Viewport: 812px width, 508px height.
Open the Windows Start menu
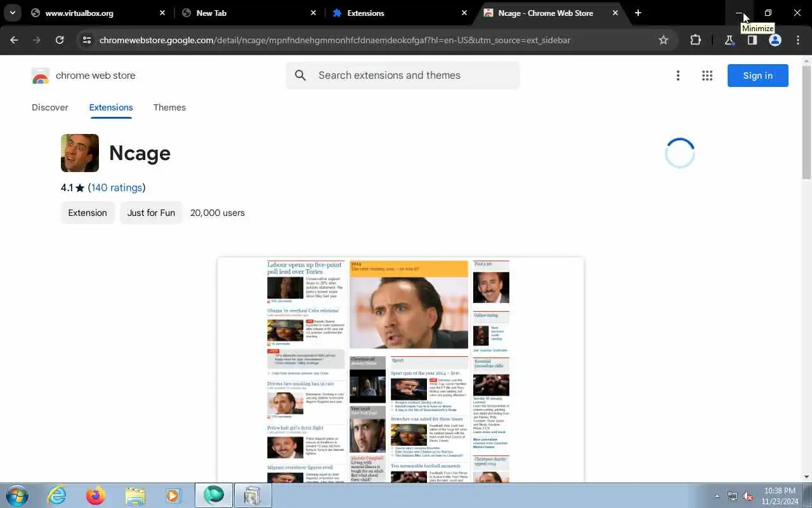pos(17,495)
